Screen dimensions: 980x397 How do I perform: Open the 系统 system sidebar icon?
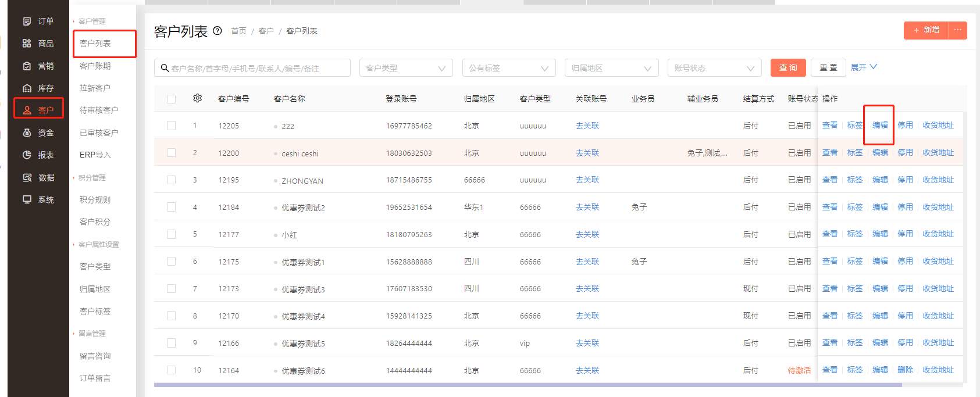[x=27, y=199]
